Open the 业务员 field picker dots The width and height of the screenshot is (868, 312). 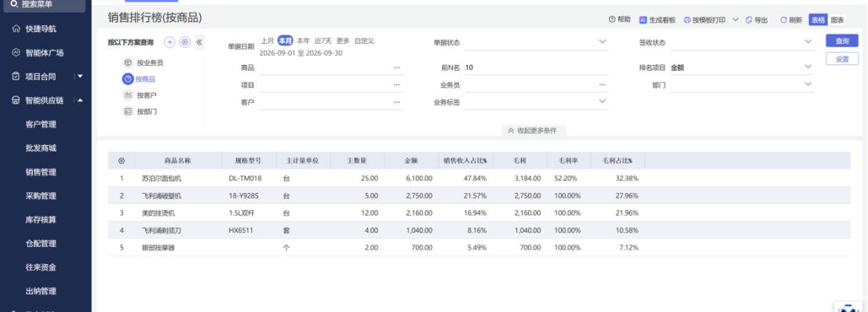coord(602,85)
